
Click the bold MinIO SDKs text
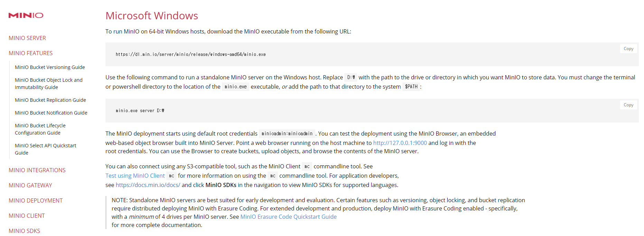coord(221,185)
